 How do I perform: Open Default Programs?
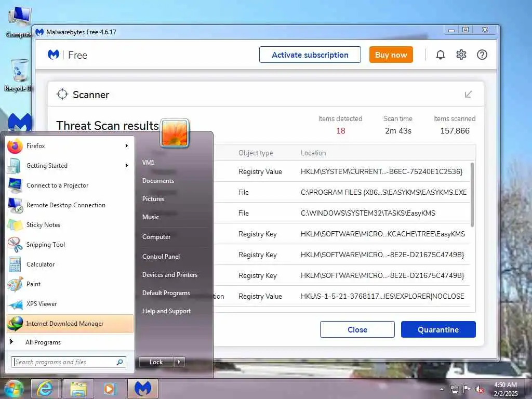pyautogui.click(x=166, y=293)
